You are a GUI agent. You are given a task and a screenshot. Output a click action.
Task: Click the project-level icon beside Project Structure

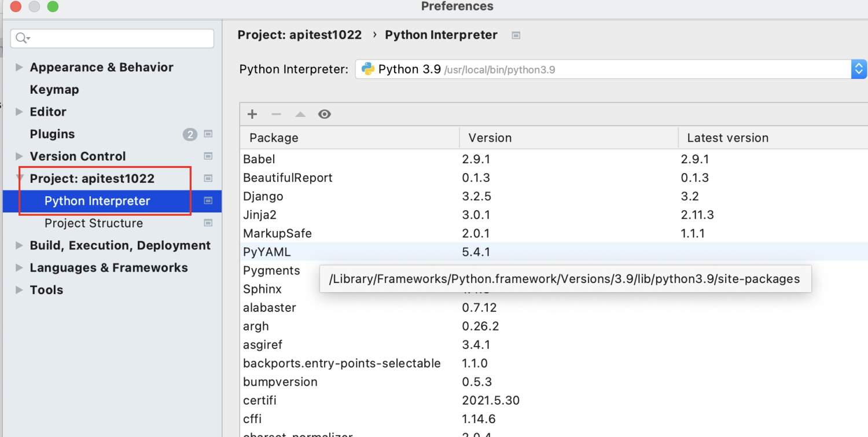[x=208, y=223]
